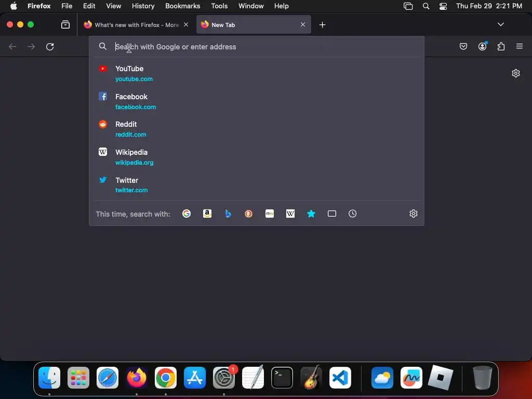Search history with the clock icon
This screenshot has height=399, width=532.
coord(353,214)
